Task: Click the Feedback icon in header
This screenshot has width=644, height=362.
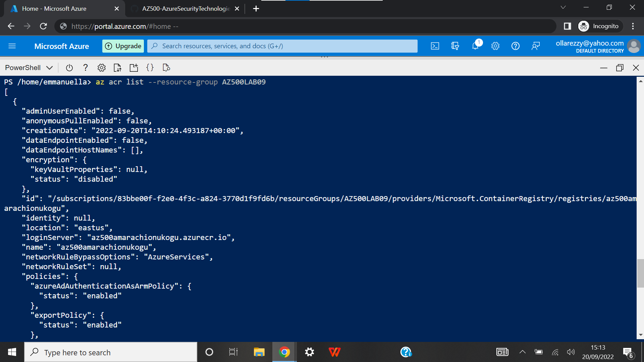Action: tap(536, 46)
